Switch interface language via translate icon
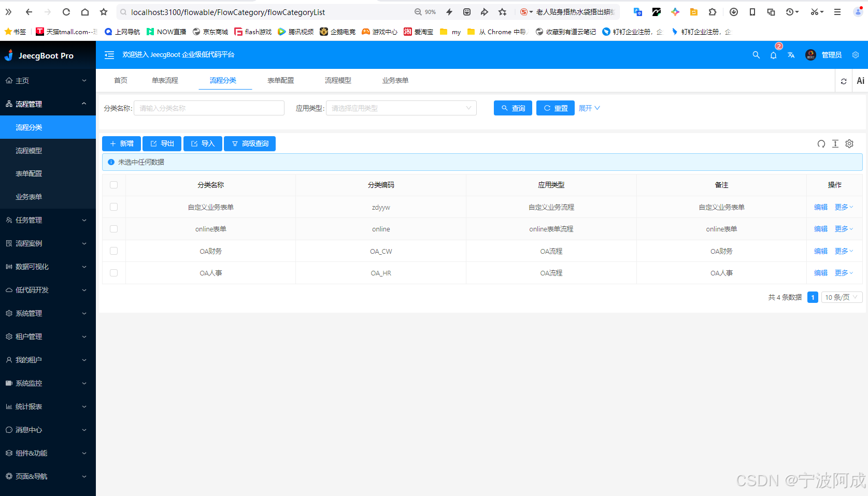This screenshot has width=868, height=496. pos(791,55)
